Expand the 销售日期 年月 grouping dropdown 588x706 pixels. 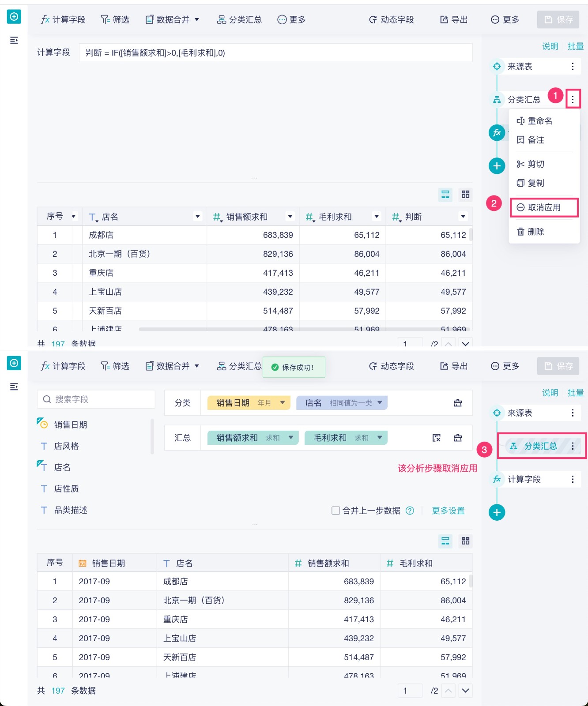(x=283, y=402)
